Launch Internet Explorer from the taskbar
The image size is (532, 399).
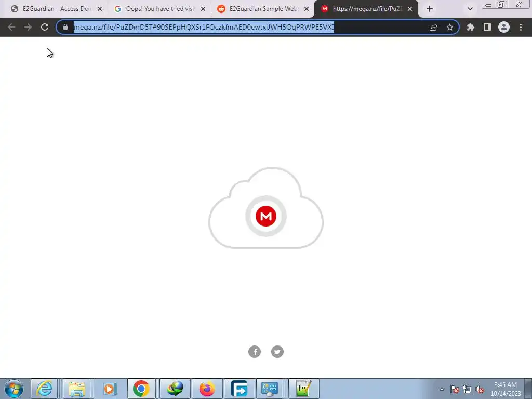[45, 389]
